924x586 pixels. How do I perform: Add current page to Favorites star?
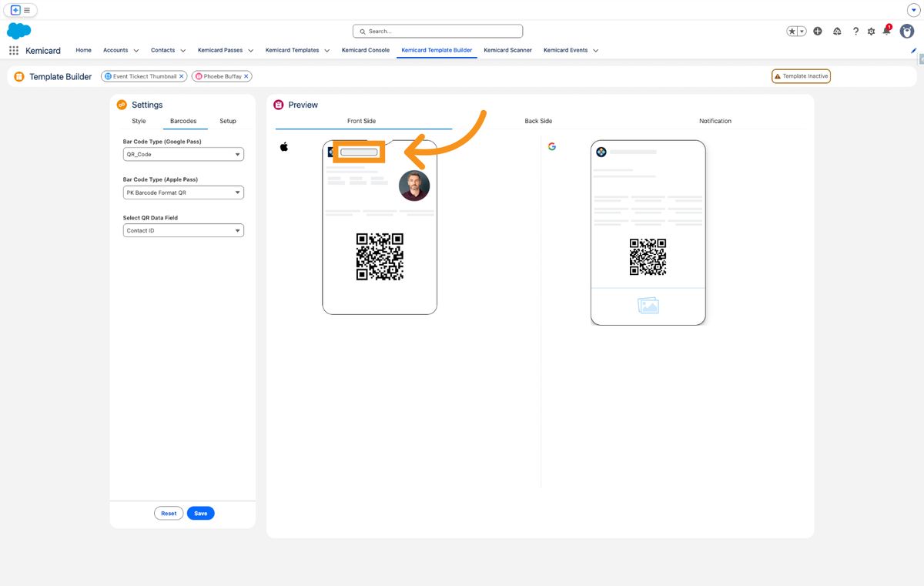[x=792, y=32]
